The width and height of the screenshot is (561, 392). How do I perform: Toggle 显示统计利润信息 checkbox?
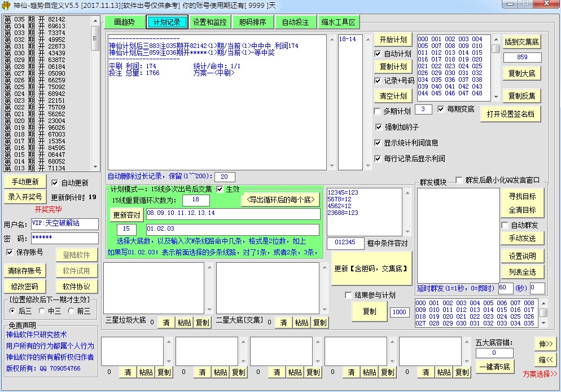[379, 143]
